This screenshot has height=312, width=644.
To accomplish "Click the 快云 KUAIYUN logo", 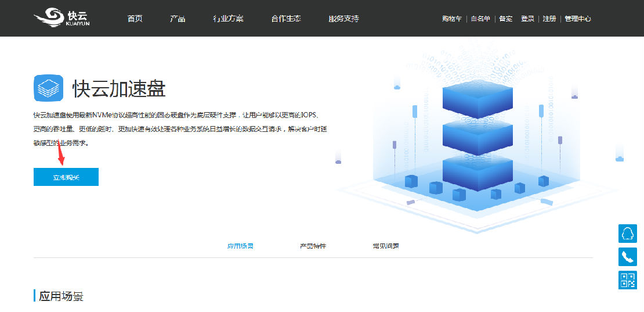I will (x=61, y=18).
